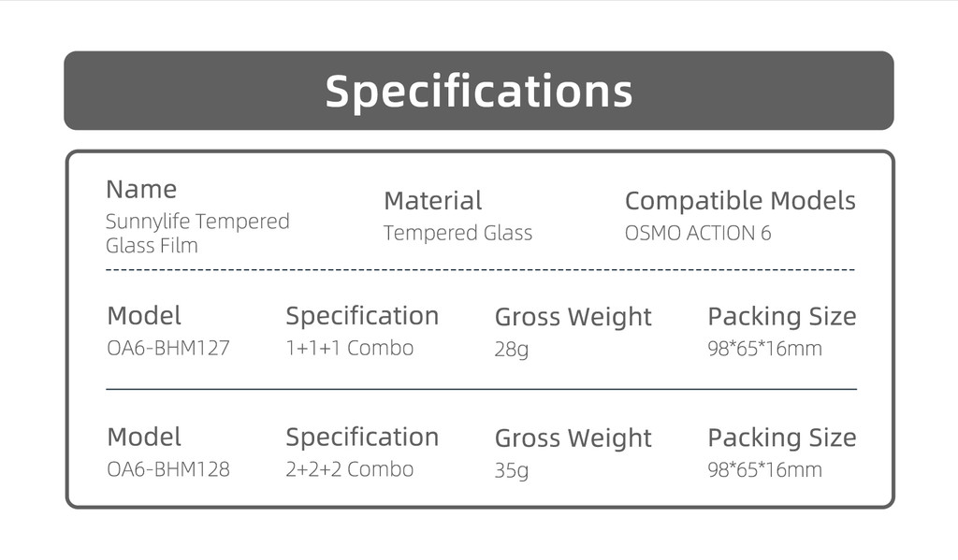The image size is (958, 560).
Task: Click packing size value in the OA6-BHM127 row
Action: click(x=764, y=349)
